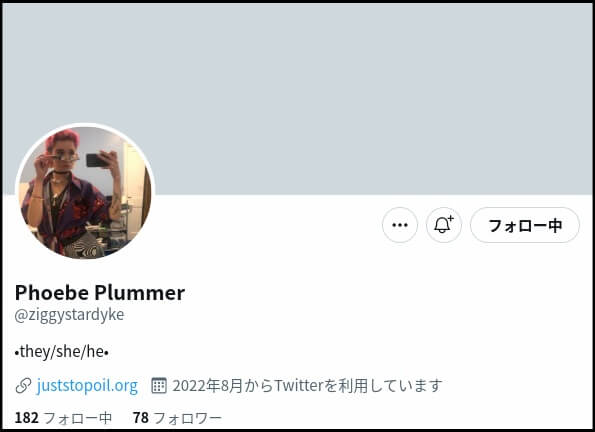Open the circular profile picture
Image resolution: width=595 pixels, height=432 pixels.
85,192
